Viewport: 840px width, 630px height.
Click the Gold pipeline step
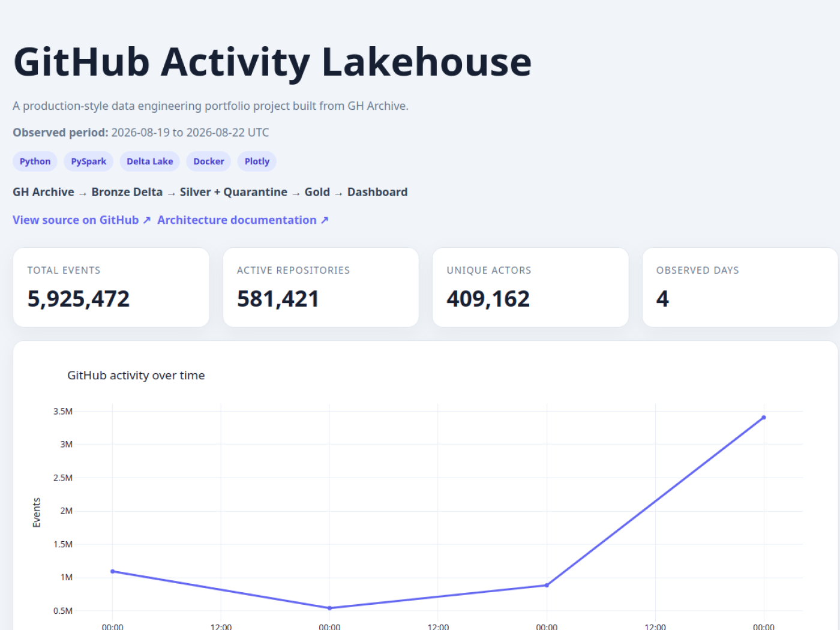point(317,192)
